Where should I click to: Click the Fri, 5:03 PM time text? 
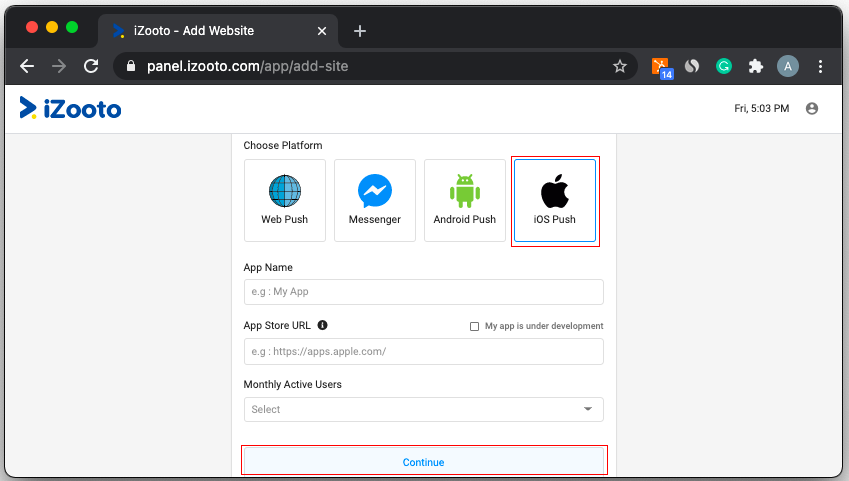761,108
